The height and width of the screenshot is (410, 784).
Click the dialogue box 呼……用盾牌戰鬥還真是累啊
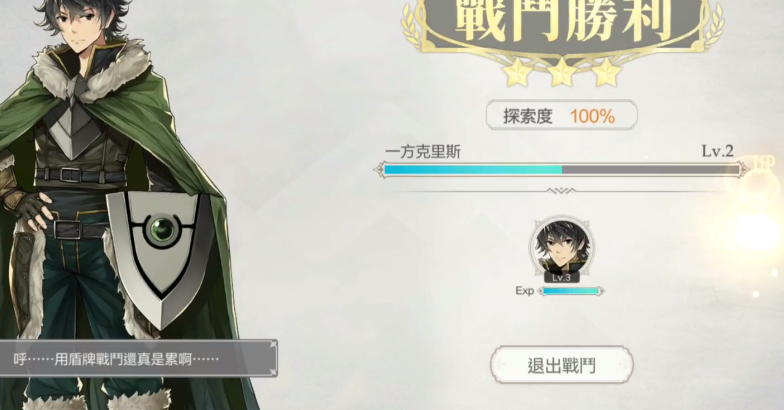138,358
